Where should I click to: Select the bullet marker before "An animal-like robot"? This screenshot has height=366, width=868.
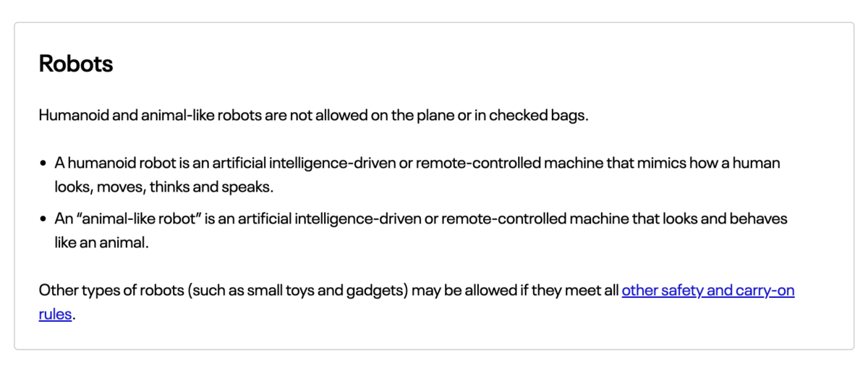(x=45, y=218)
